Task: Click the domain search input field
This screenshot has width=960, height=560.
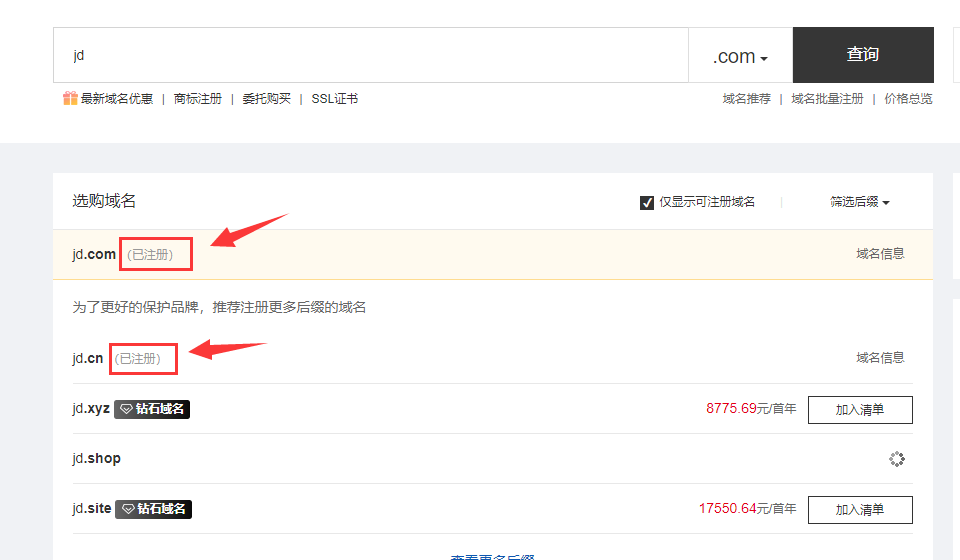Action: [x=370, y=56]
